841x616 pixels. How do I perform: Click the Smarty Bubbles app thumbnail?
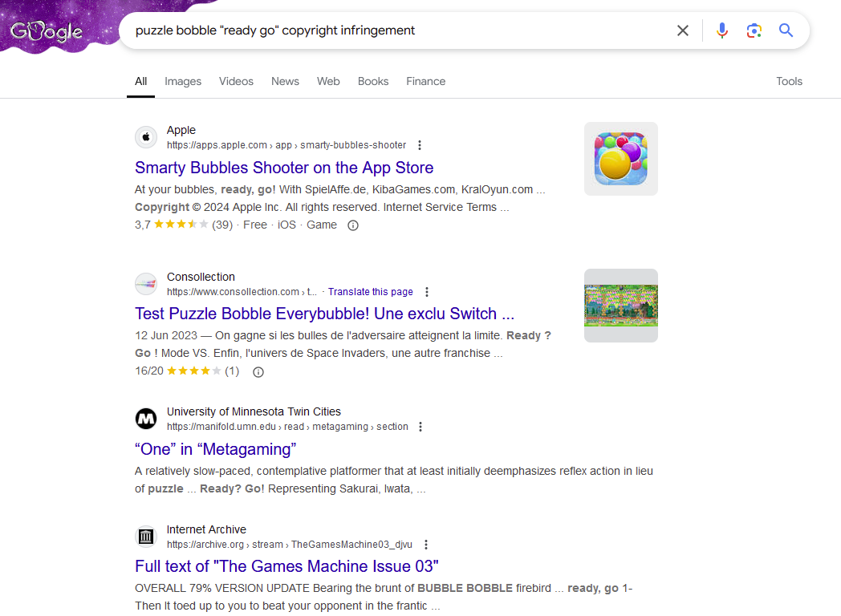620,159
